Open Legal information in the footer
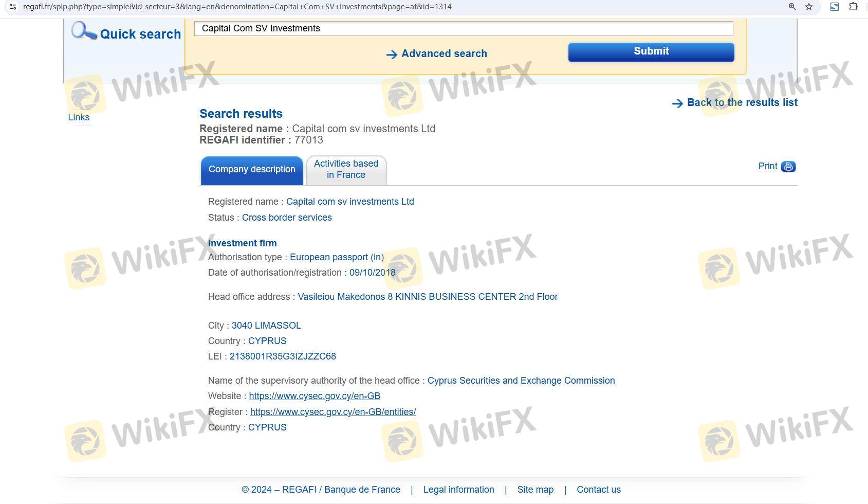This screenshot has width=868, height=504. pos(459,490)
